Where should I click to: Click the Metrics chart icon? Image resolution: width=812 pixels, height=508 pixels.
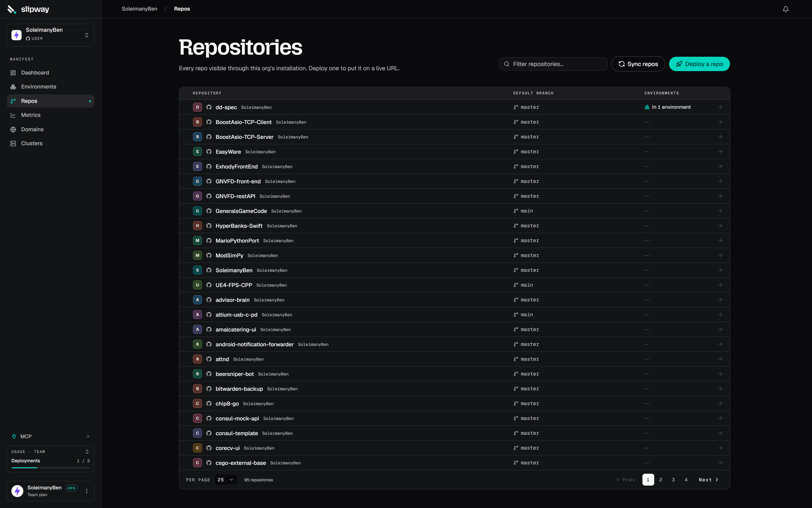pos(13,115)
